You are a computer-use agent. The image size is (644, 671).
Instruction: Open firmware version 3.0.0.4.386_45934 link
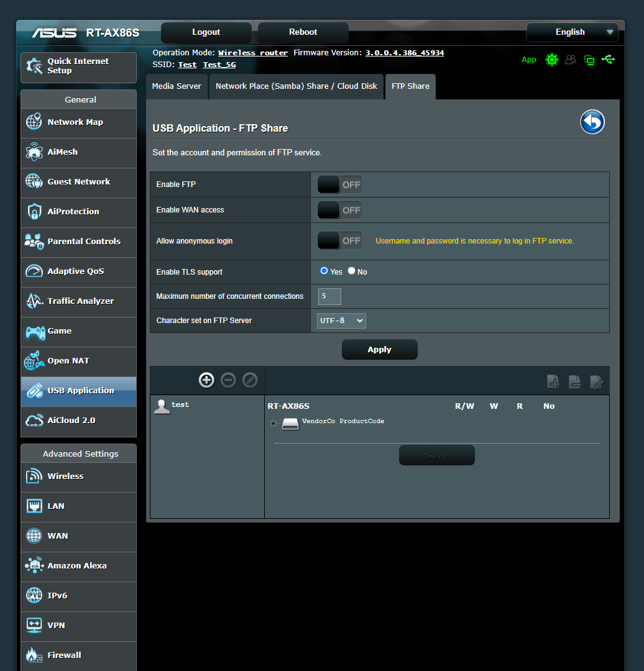coord(404,53)
